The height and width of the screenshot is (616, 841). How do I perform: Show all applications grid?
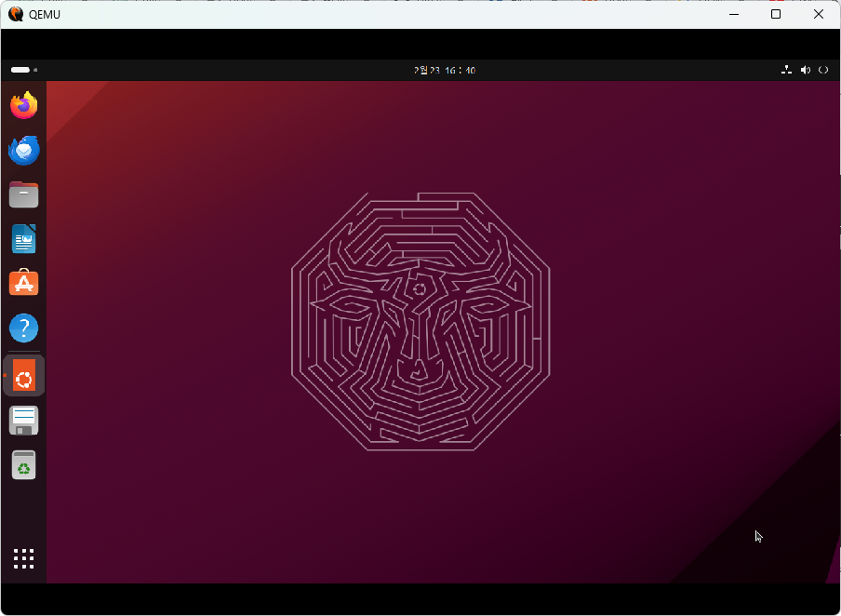click(23, 558)
